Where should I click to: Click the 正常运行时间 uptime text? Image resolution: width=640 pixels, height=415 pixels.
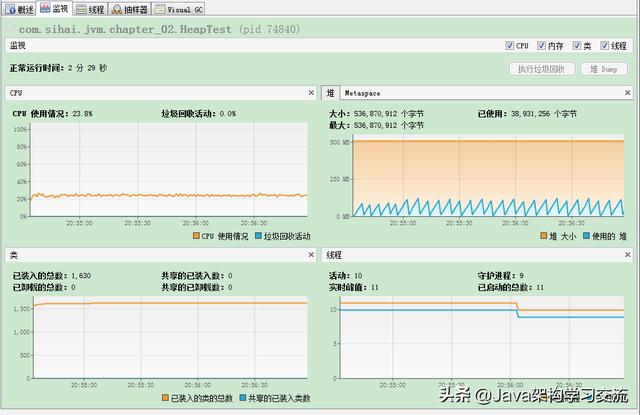coord(58,68)
